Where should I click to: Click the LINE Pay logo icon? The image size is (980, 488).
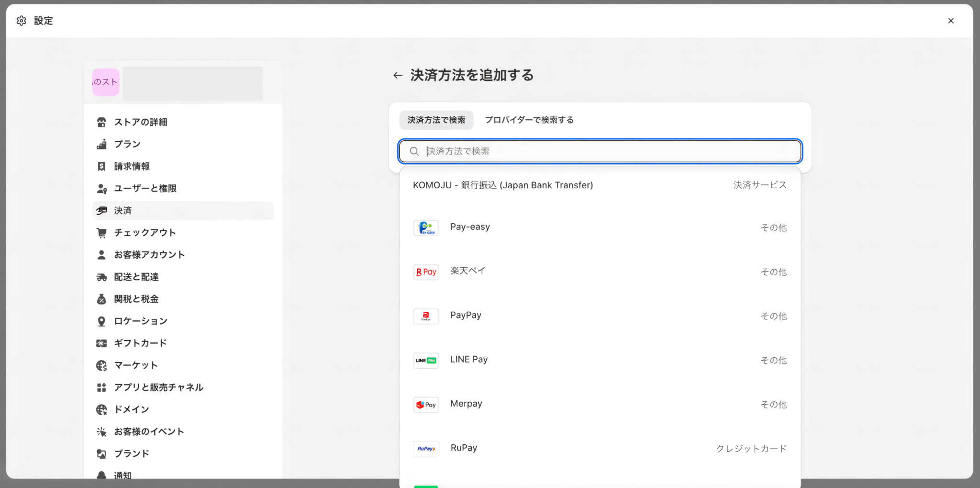tap(426, 360)
